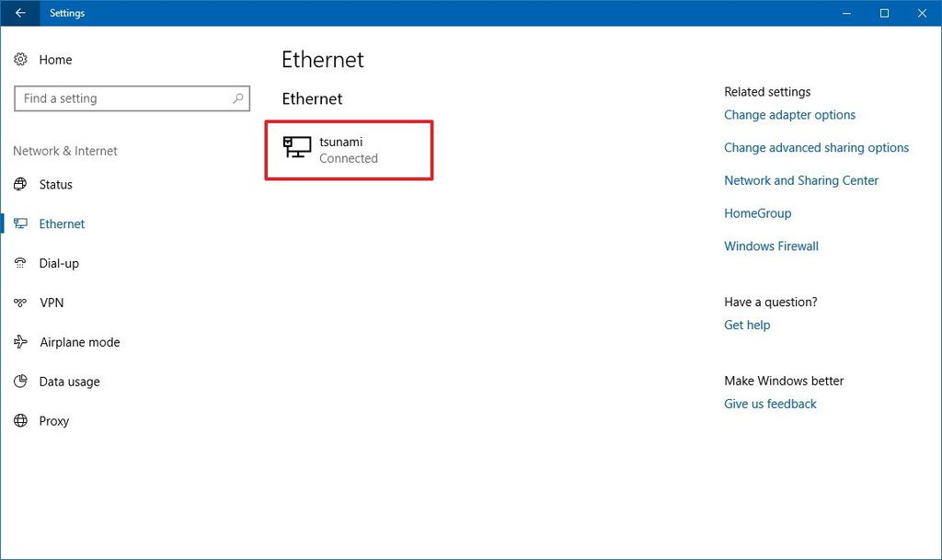Screen dimensions: 942x560
Task: Click Get help
Action: click(x=746, y=325)
